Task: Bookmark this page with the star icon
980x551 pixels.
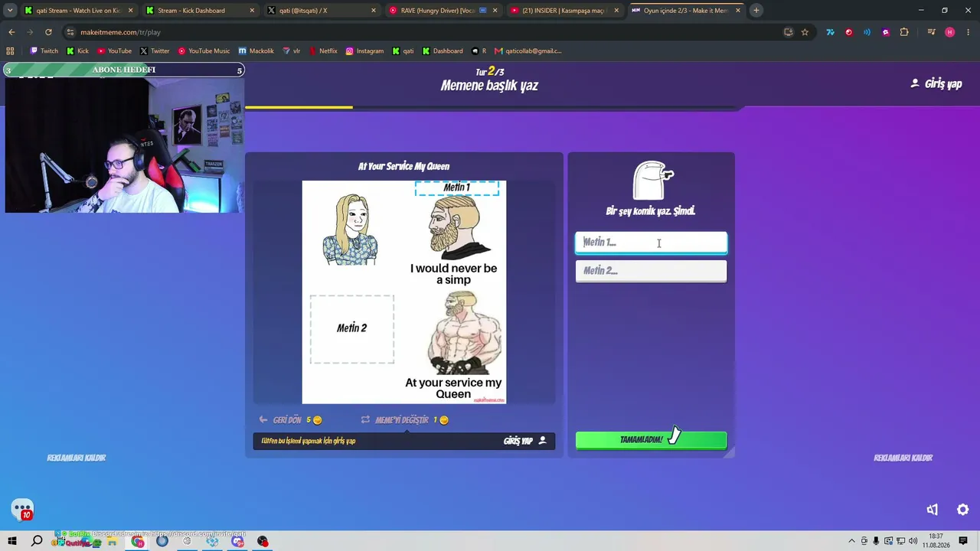Action: [x=805, y=32]
